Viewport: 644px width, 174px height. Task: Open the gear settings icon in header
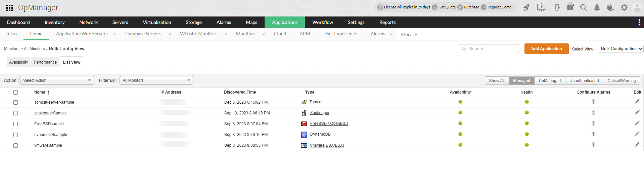(x=624, y=7)
